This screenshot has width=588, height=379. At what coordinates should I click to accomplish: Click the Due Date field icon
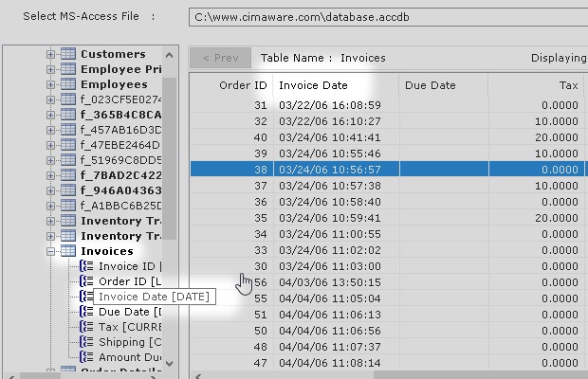click(87, 312)
